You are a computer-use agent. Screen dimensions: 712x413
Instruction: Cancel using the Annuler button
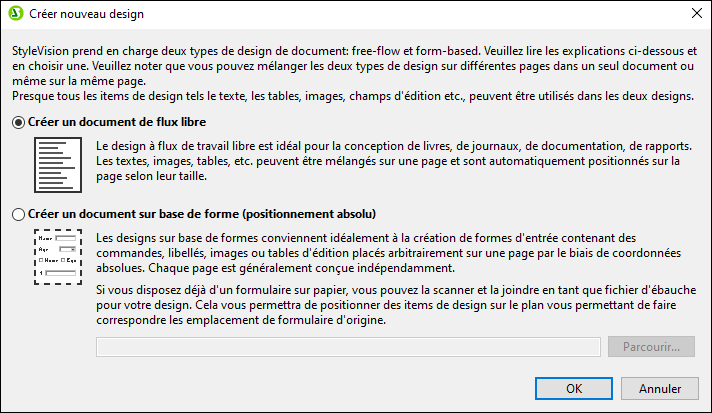[x=660, y=388]
